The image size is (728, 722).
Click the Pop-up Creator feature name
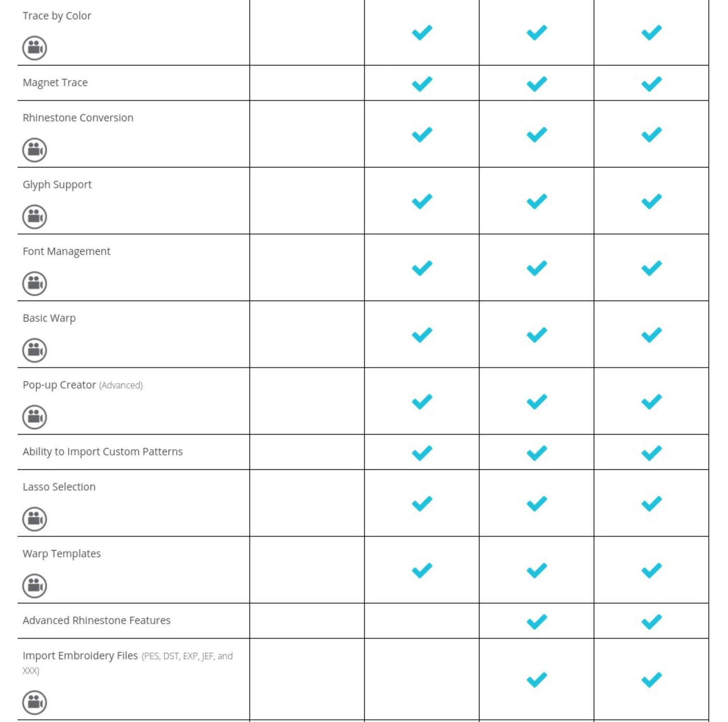click(x=59, y=385)
